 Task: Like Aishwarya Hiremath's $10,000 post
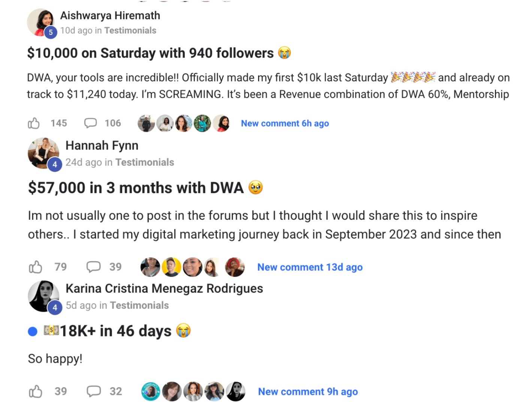pyautogui.click(x=34, y=123)
